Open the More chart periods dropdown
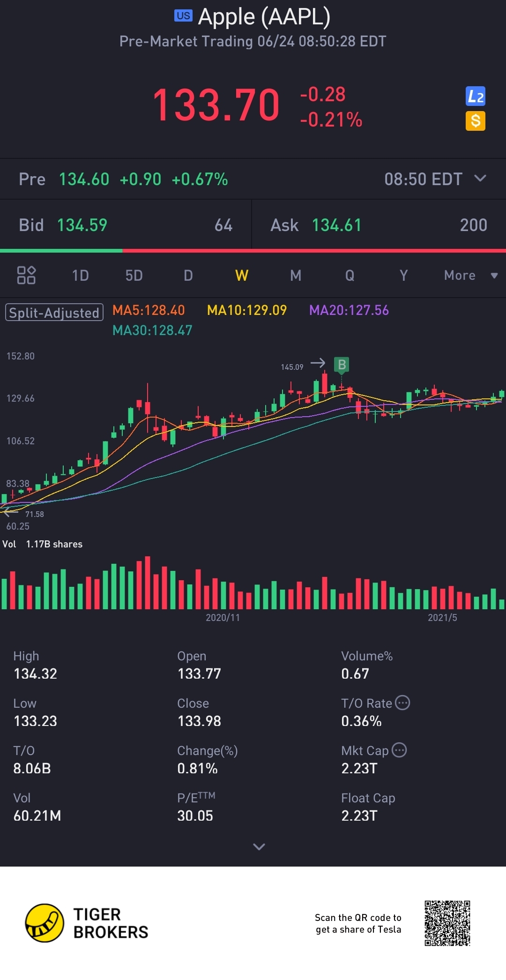Viewport: 506px width, 980px height. [x=471, y=275]
